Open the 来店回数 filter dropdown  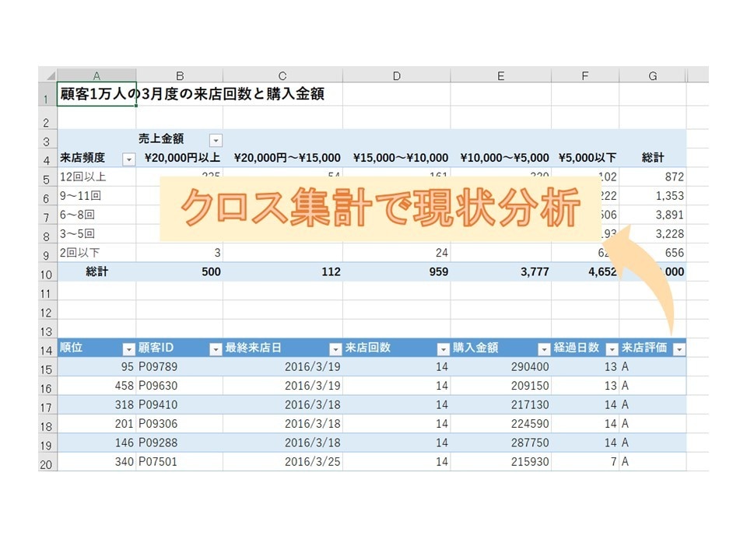(x=444, y=349)
